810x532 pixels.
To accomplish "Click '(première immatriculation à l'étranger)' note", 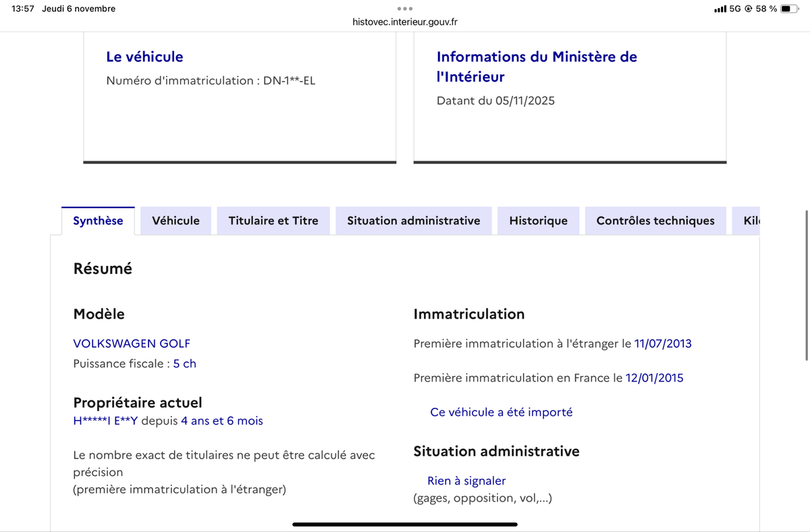I will (180, 489).
